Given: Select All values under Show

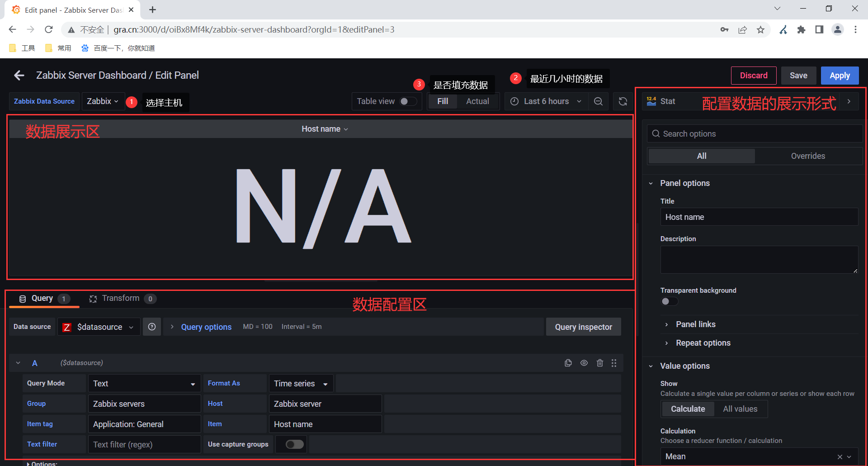Looking at the screenshot, I should [740, 409].
